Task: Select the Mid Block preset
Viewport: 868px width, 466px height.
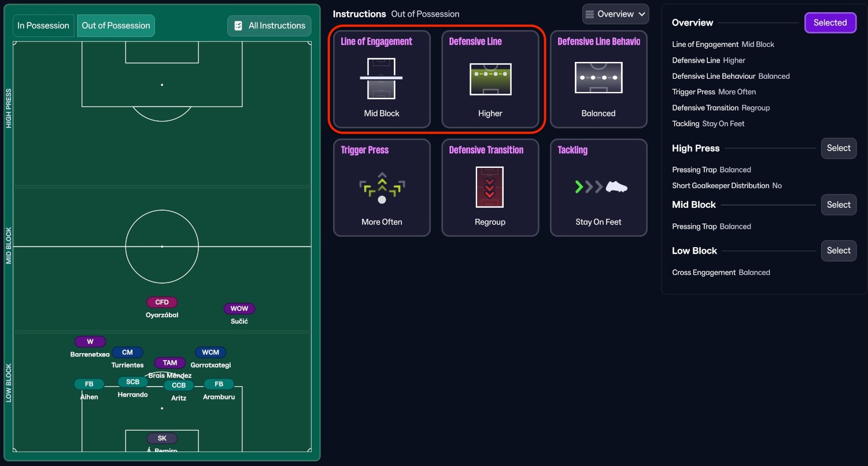Action: point(838,204)
